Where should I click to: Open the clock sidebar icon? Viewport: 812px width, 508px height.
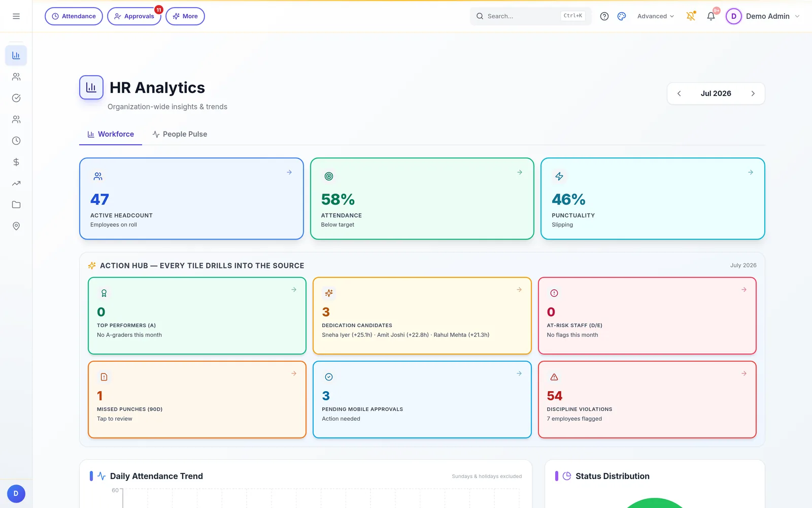point(16,141)
